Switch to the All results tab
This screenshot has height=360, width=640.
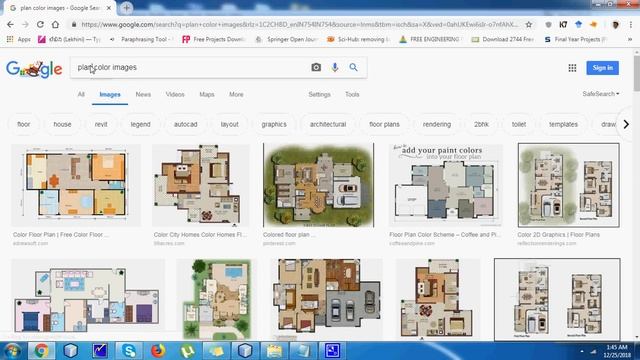click(x=81, y=94)
